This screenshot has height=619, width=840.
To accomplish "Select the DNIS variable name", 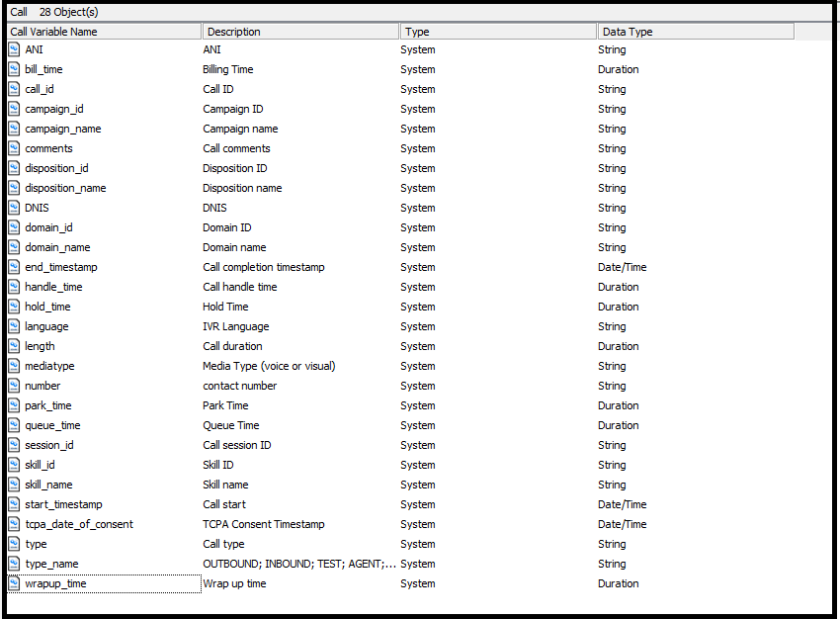I will coord(37,208).
